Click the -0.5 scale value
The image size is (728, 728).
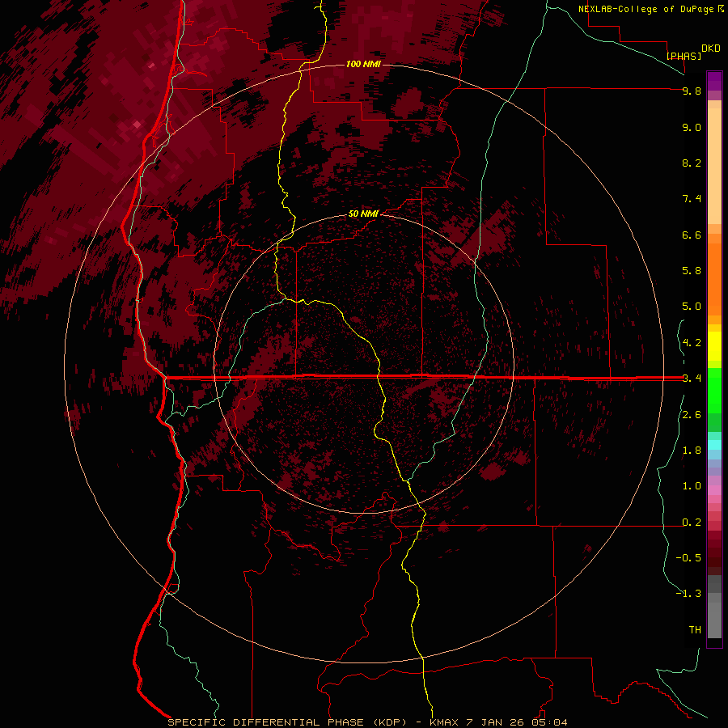pos(688,558)
